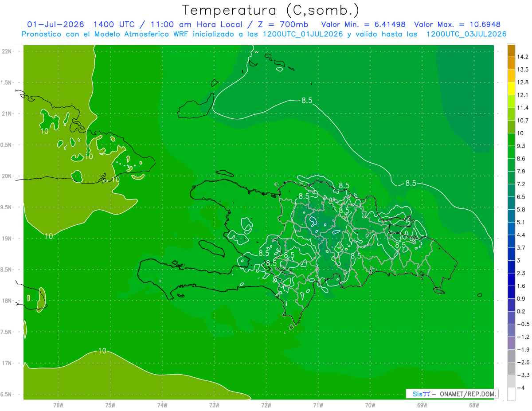Select the valid-until time "1200UTC_03JUL2026"
The image size is (532, 411).
pos(466,34)
